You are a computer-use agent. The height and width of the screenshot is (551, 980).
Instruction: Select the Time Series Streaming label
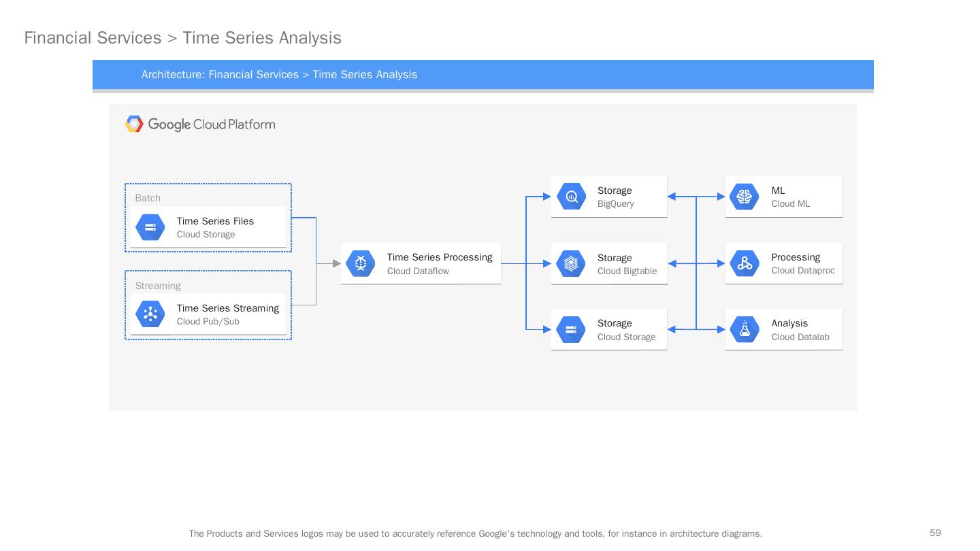point(227,308)
